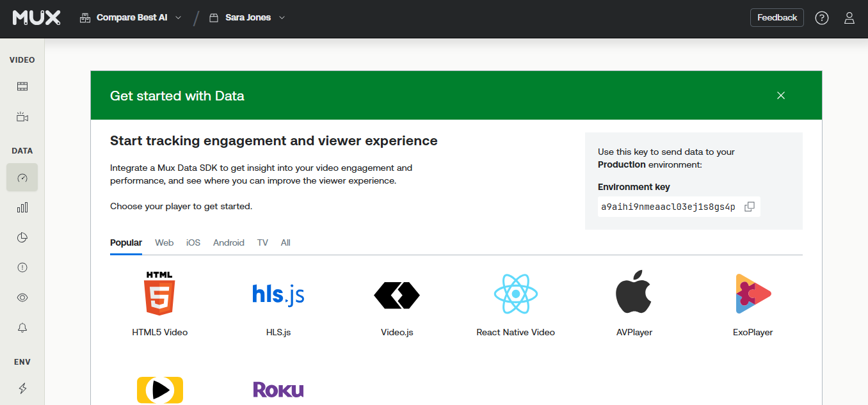Click the Feedback button
The height and width of the screenshot is (405, 868).
click(x=777, y=18)
